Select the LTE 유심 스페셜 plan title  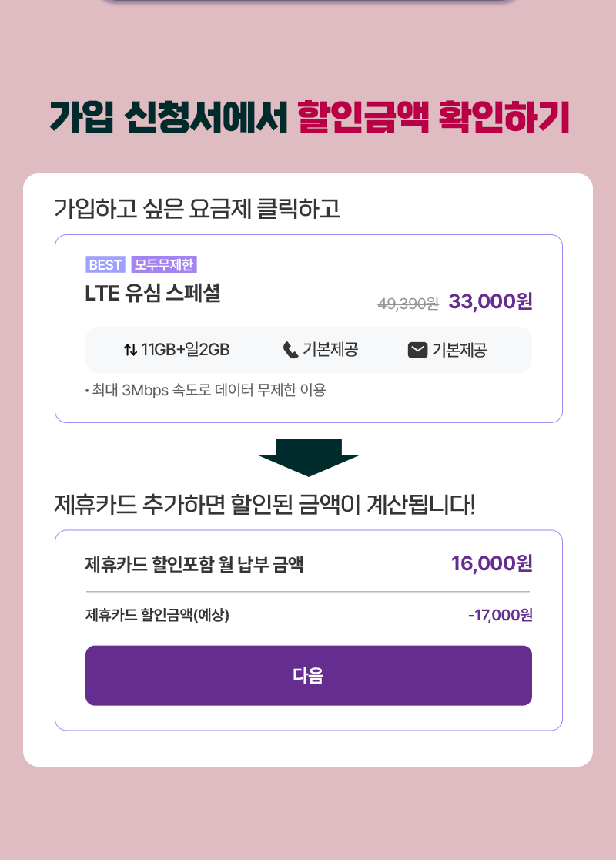click(153, 294)
